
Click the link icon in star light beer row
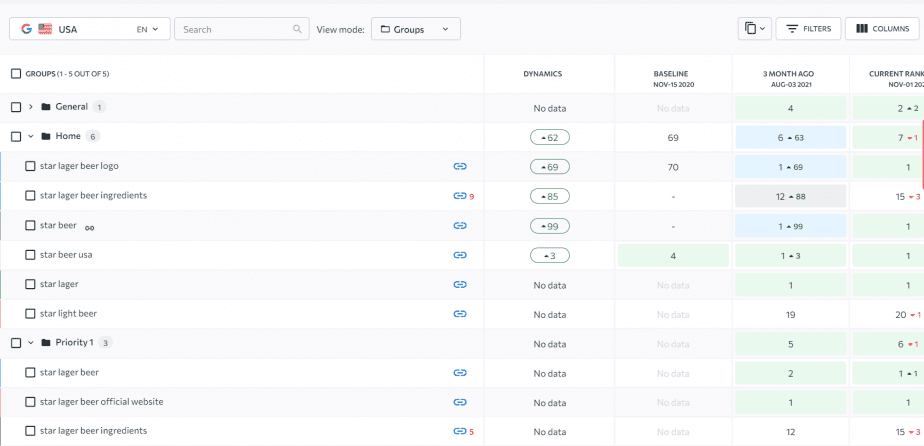click(460, 314)
